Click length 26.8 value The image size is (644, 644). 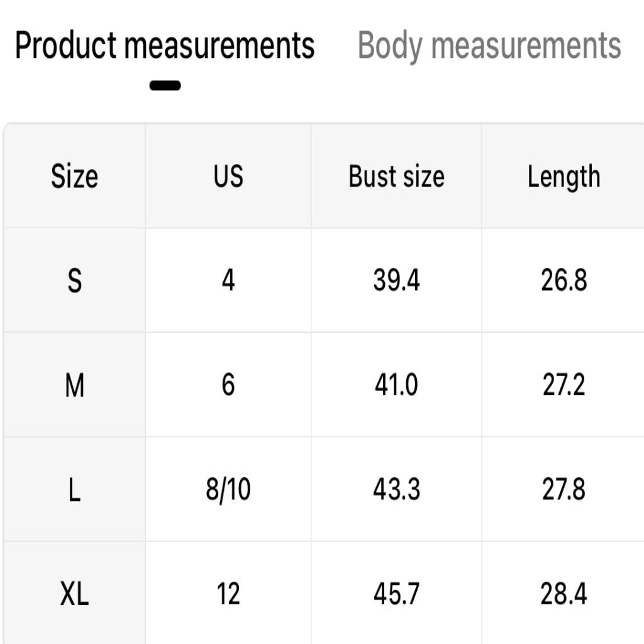click(563, 280)
